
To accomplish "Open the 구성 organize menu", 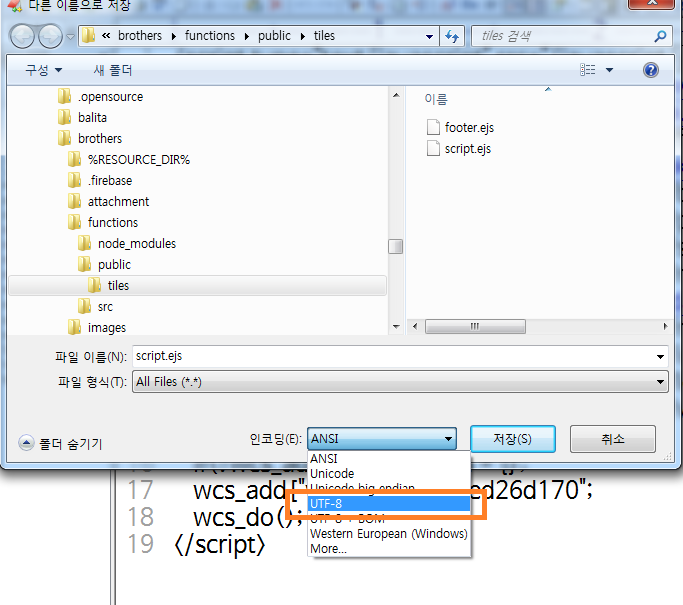I will point(44,70).
